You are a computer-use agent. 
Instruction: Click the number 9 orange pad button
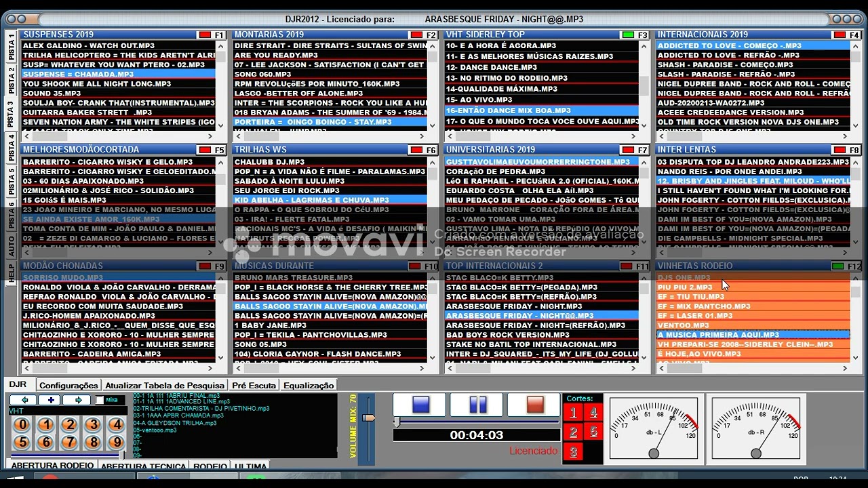coord(117,443)
